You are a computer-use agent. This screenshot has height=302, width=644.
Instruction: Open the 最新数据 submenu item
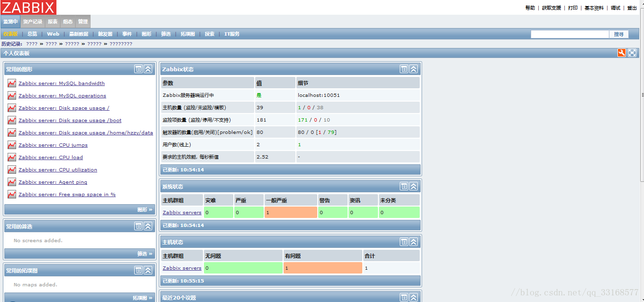[79, 34]
